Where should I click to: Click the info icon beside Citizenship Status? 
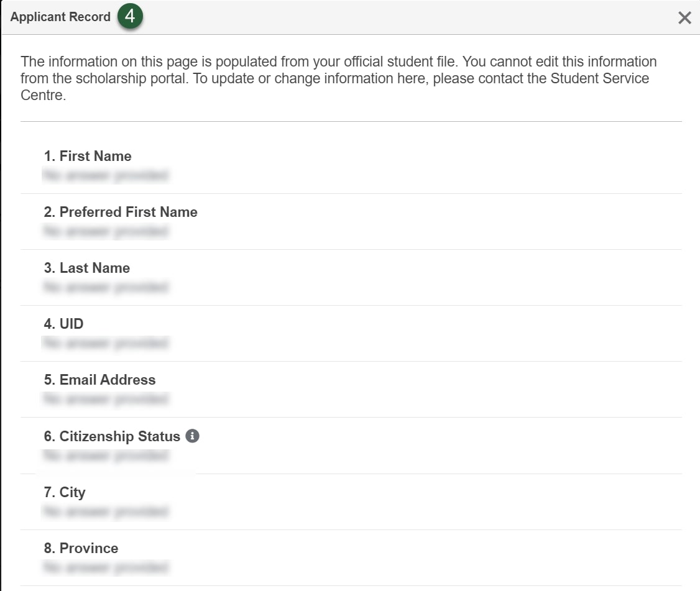pyautogui.click(x=191, y=436)
